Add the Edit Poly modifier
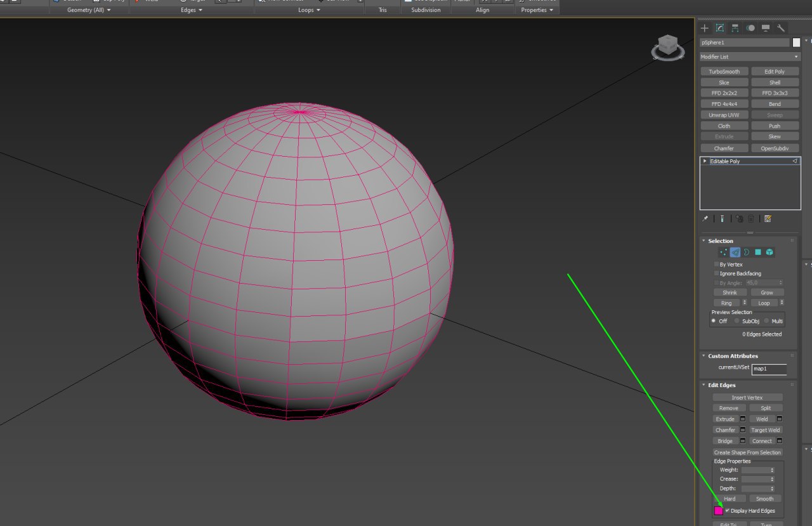 775,72
